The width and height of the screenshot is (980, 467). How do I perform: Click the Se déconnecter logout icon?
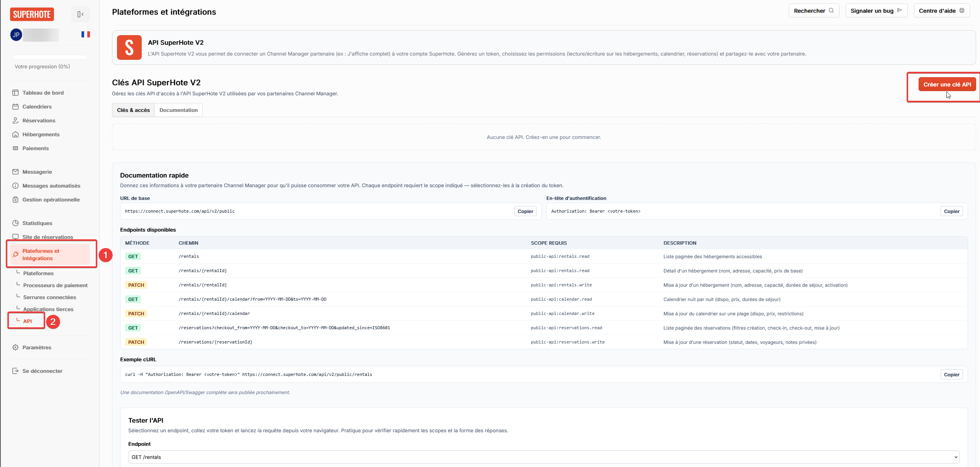15,371
